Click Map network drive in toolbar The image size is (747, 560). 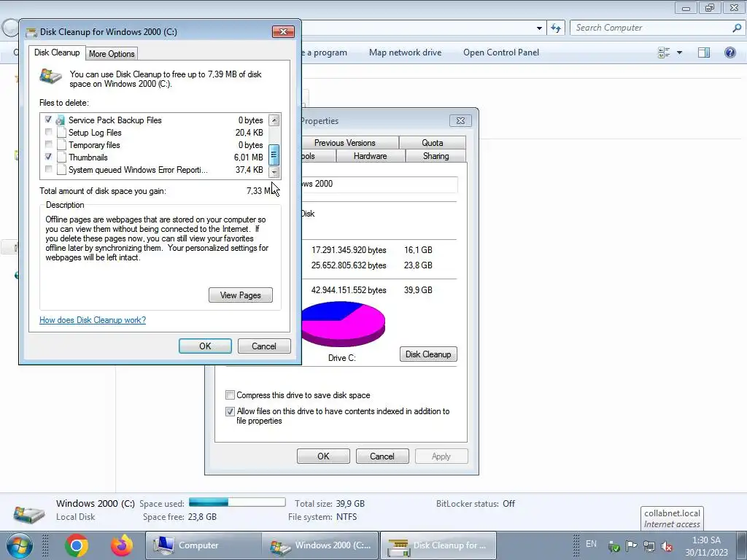coord(406,52)
